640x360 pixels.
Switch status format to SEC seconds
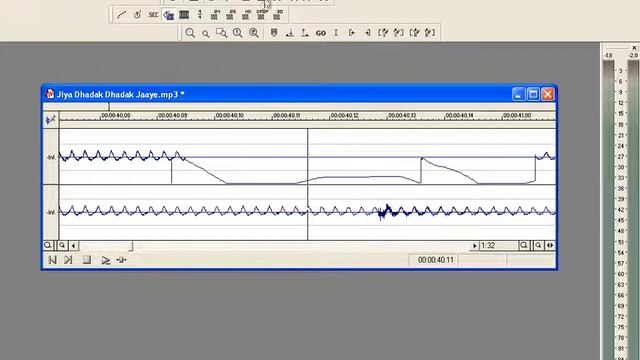click(153, 15)
